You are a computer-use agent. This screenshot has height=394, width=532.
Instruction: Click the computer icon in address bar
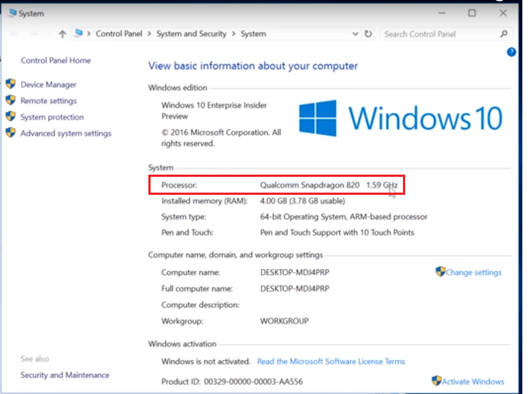tap(79, 33)
